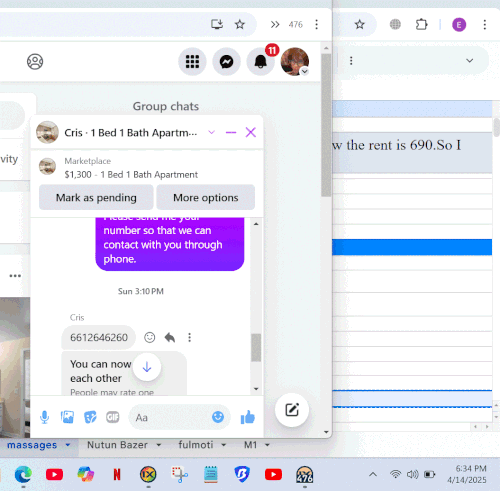The image size is (500, 491).
Task: Select cell with 'the rent is 690.So I'
Action: pos(412,152)
